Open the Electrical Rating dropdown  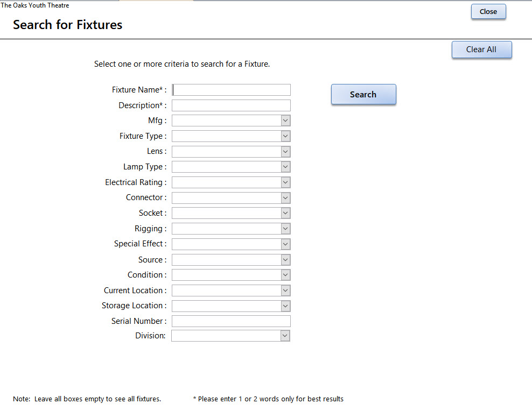click(x=285, y=182)
